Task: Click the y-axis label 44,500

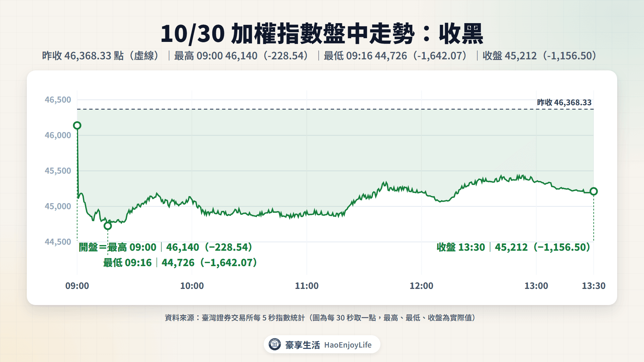Action: coord(58,242)
